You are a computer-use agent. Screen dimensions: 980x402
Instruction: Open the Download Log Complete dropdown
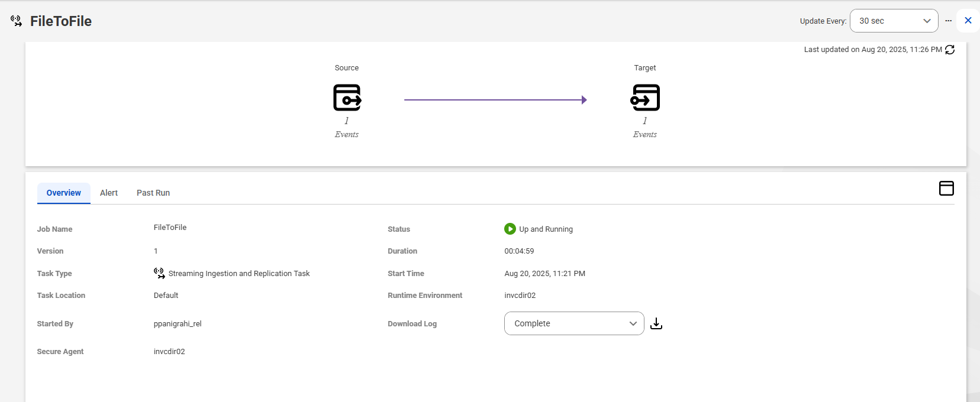(574, 323)
